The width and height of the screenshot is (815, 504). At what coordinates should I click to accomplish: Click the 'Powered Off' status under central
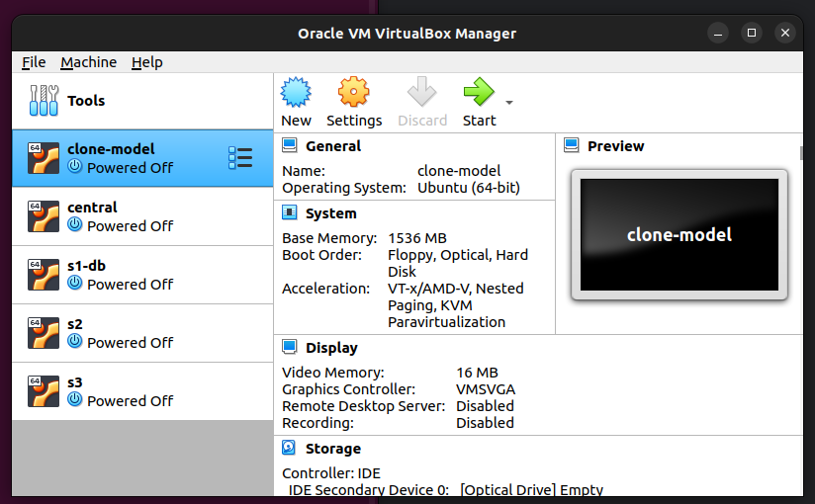[x=130, y=226]
